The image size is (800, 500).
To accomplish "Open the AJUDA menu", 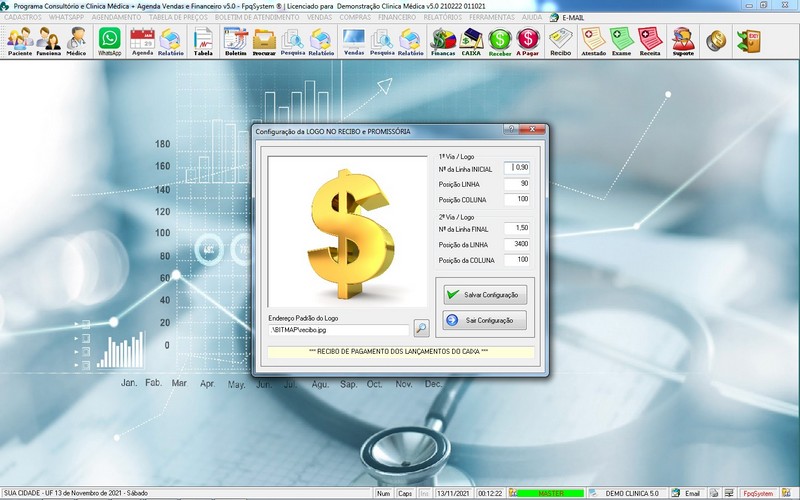I will tap(532, 17).
